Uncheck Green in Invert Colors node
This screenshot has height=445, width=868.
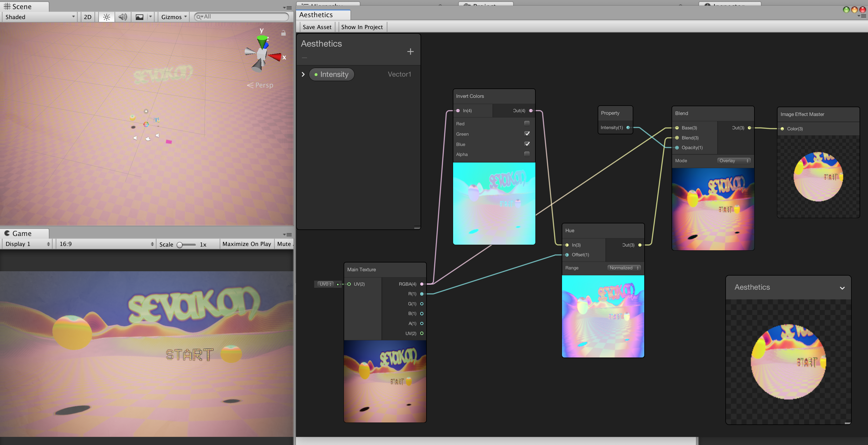(527, 134)
